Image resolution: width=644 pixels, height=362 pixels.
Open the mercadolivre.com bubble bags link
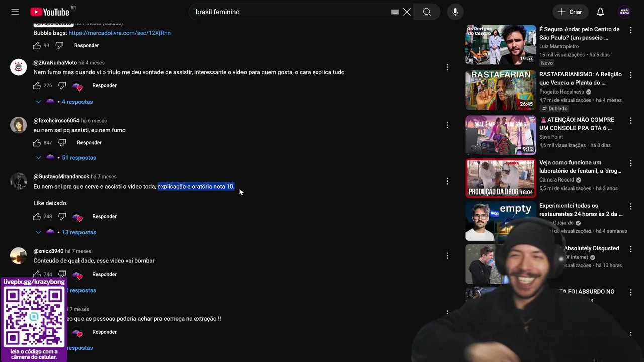(119, 33)
